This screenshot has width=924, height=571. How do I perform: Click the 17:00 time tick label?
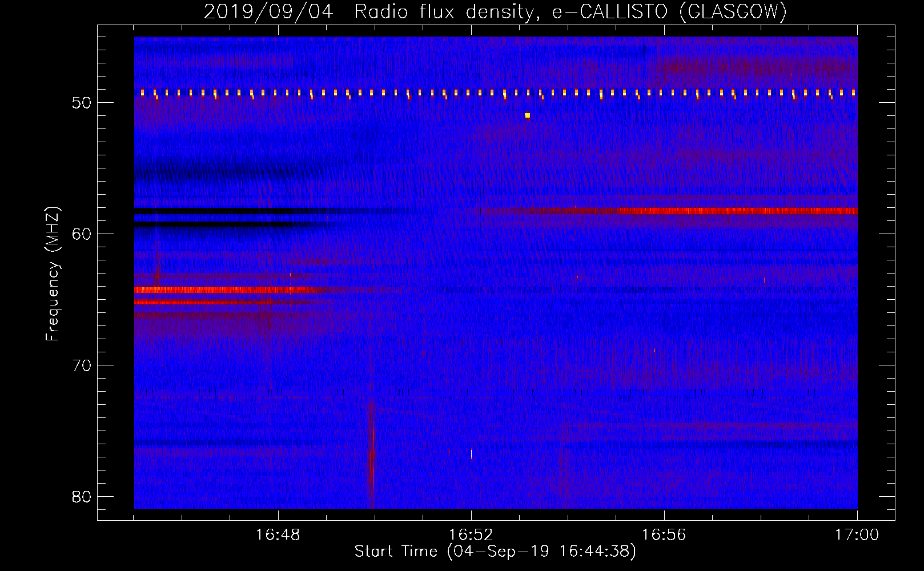[857, 535]
